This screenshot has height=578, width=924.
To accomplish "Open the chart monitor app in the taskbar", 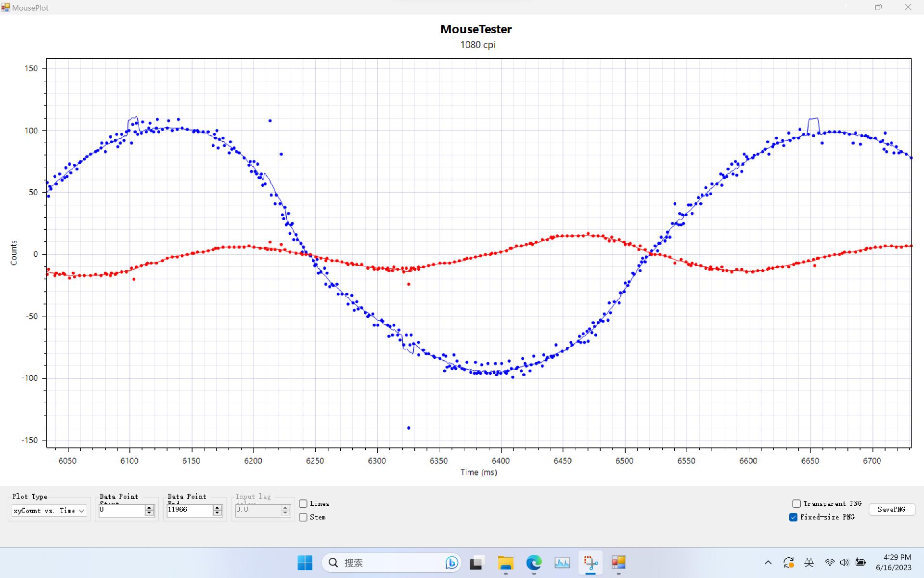I will point(562,562).
